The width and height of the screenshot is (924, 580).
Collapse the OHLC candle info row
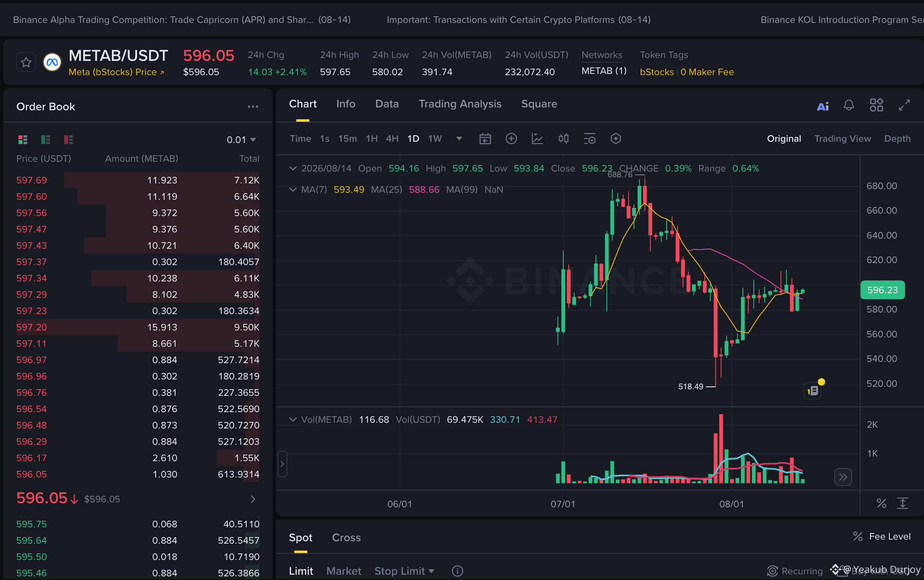[293, 168]
